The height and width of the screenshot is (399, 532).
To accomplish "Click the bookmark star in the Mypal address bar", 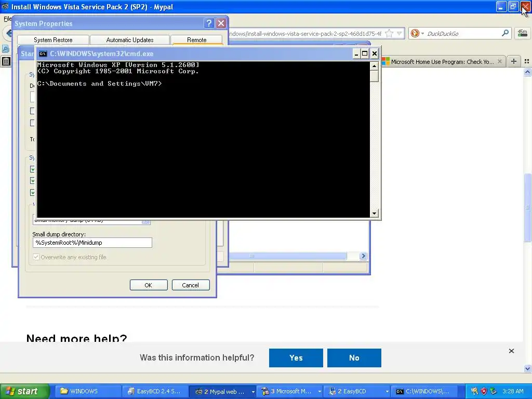I will click(x=389, y=33).
